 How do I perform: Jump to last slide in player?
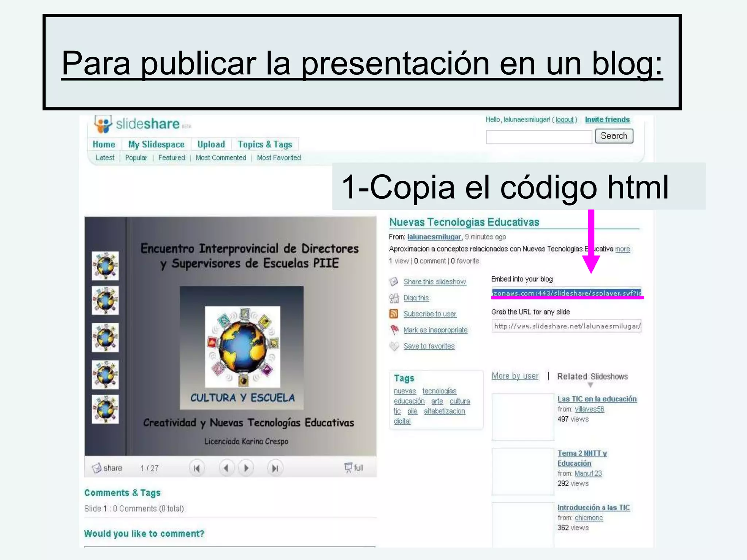point(275,468)
